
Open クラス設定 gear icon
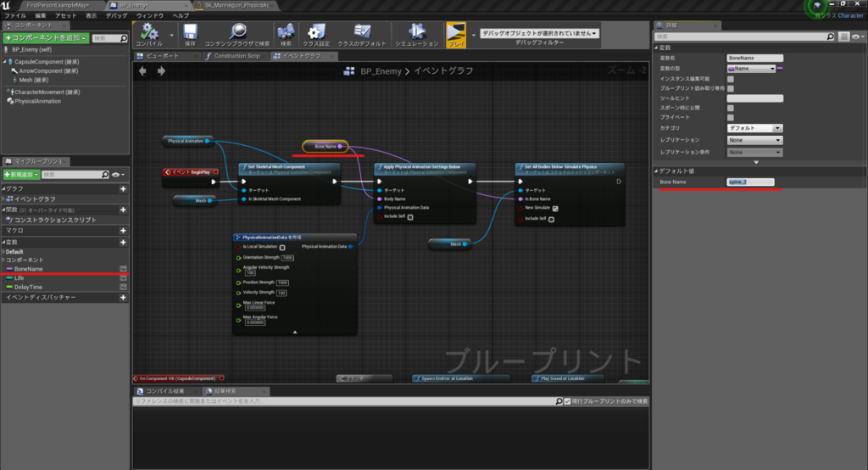(x=316, y=31)
